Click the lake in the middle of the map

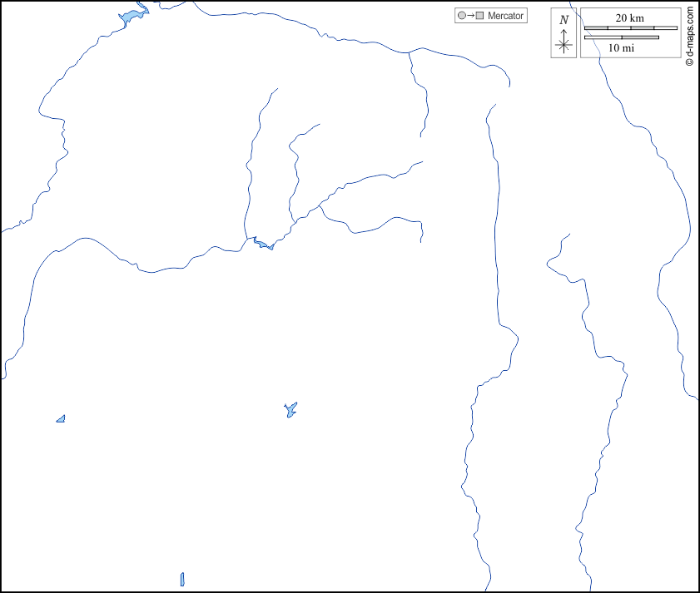[290, 409]
